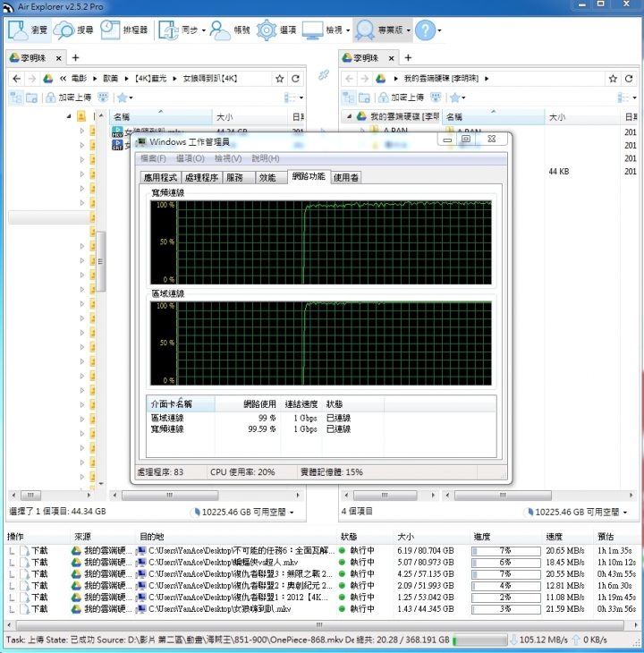The width and height of the screenshot is (644, 653).
Task: Refresh the left pane folder
Action: pyautogui.click(x=295, y=79)
